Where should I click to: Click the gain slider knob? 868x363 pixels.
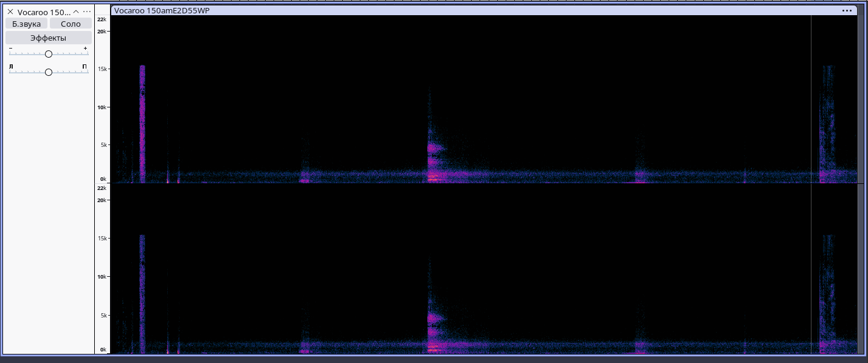coord(49,54)
